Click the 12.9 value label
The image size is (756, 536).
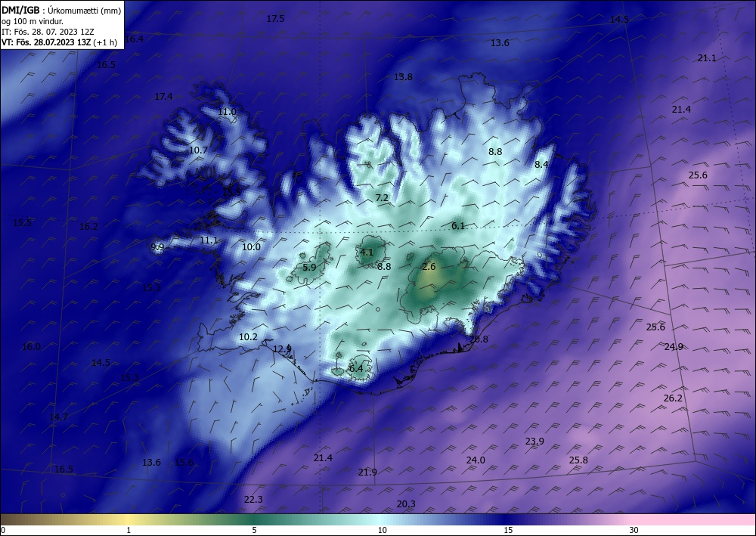(282, 349)
